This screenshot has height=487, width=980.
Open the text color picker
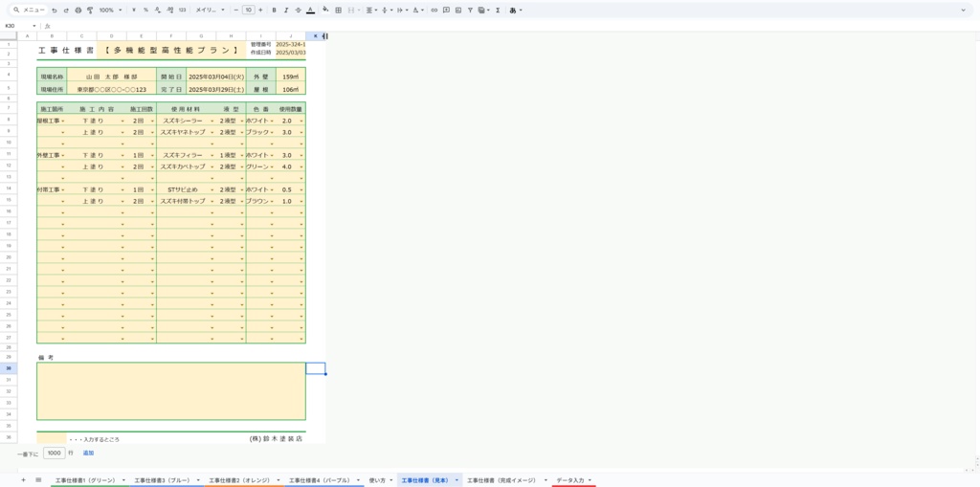click(x=310, y=10)
